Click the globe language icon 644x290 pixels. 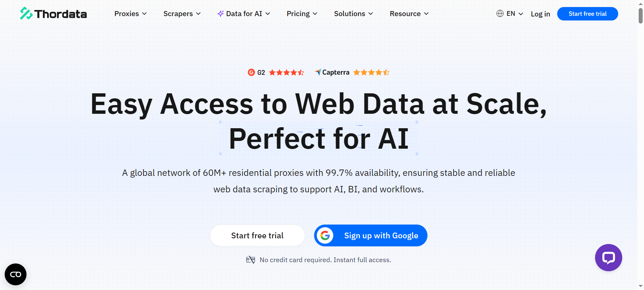[x=500, y=13]
